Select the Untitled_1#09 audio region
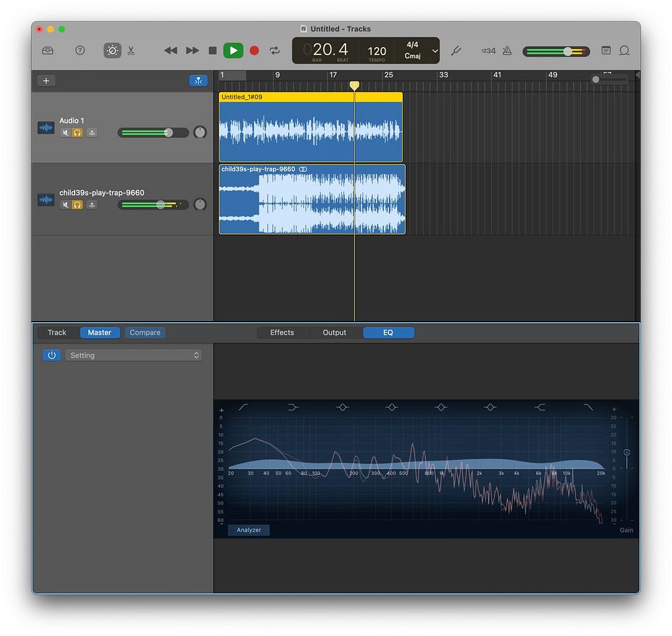Screen dimensions: 672x636 (x=310, y=127)
